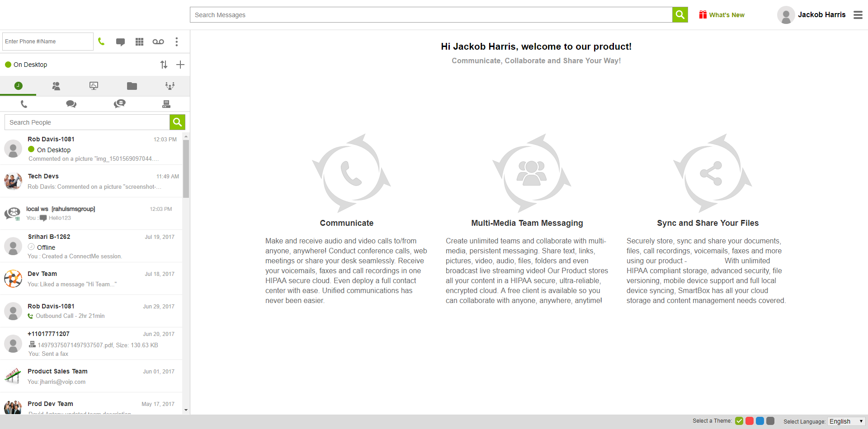The width and height of the screenshot is (868, 429).
Task: Open the voicemail icon
Action: tap(158, 42)
